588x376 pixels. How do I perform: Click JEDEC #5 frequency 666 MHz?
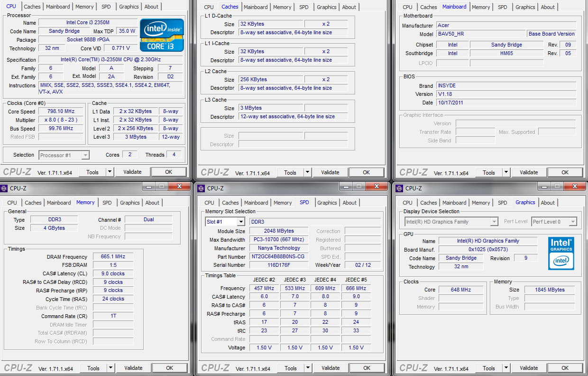(356, 288)
